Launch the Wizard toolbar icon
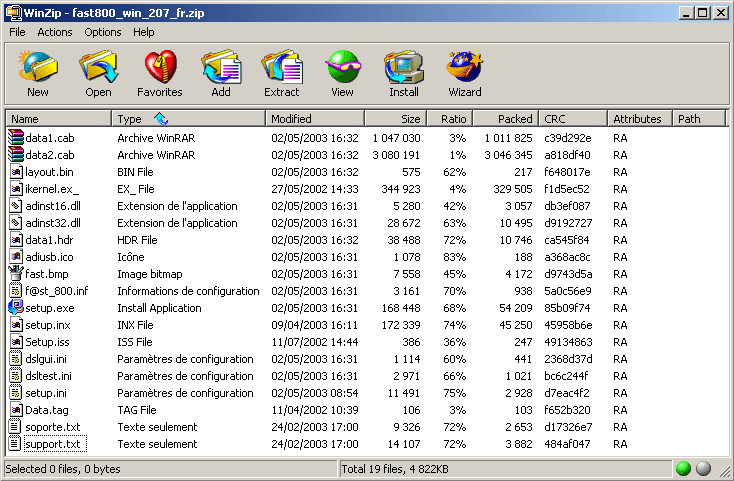 coord(465,67)
